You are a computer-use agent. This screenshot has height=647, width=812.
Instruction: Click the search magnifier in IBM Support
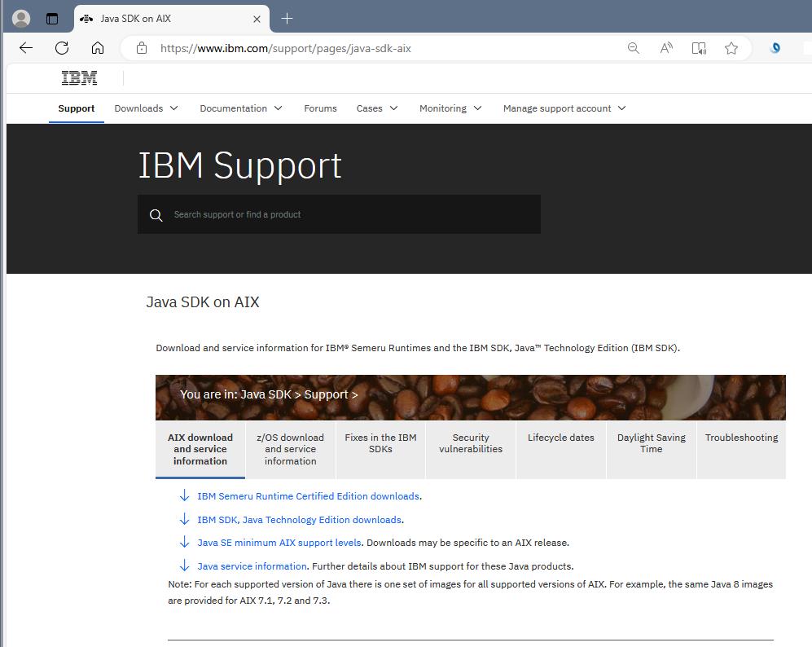[x=156, y=214]
